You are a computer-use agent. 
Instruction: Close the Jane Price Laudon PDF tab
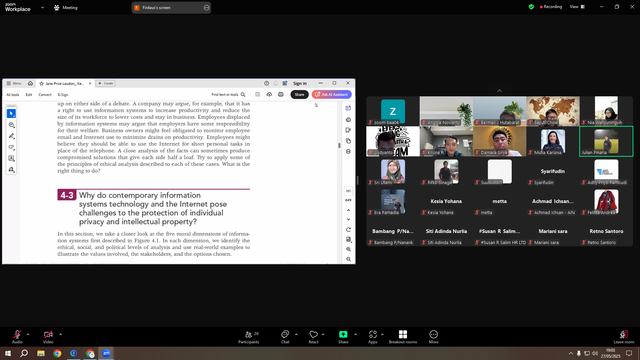click(x=90, y=83)
